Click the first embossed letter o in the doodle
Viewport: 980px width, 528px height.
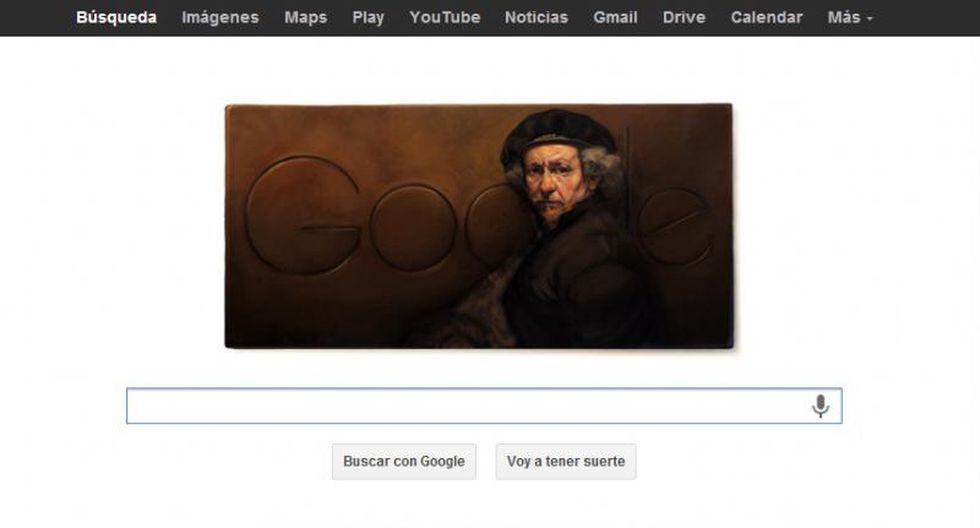tap(409, 227)
